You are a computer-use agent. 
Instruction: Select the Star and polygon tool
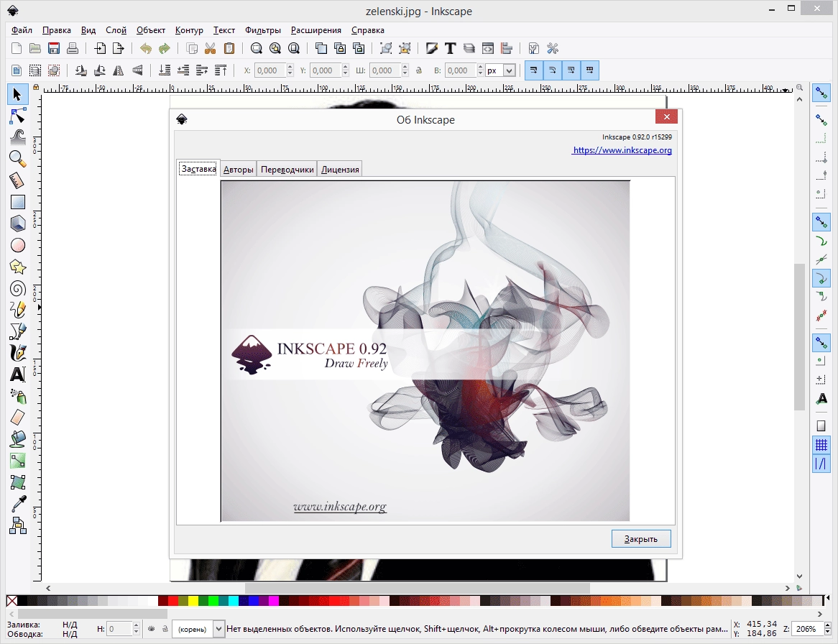(18, 267)
